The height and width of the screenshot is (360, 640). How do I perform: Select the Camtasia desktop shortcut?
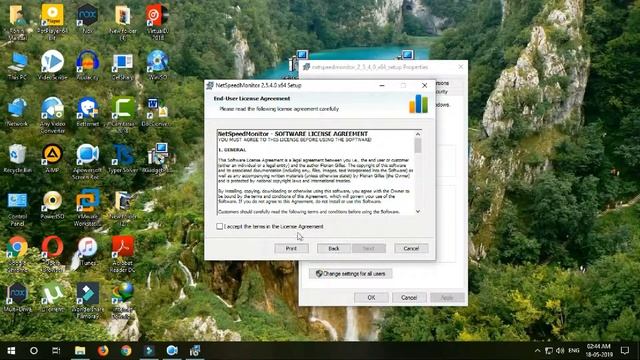tap(122, 115)
